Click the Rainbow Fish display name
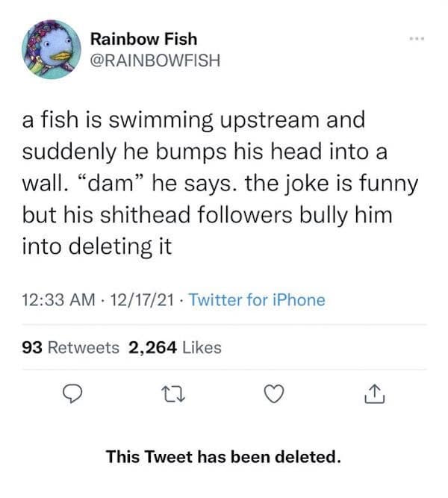The height and width of the screenshot is (498, 448). [x=143, y=39]
